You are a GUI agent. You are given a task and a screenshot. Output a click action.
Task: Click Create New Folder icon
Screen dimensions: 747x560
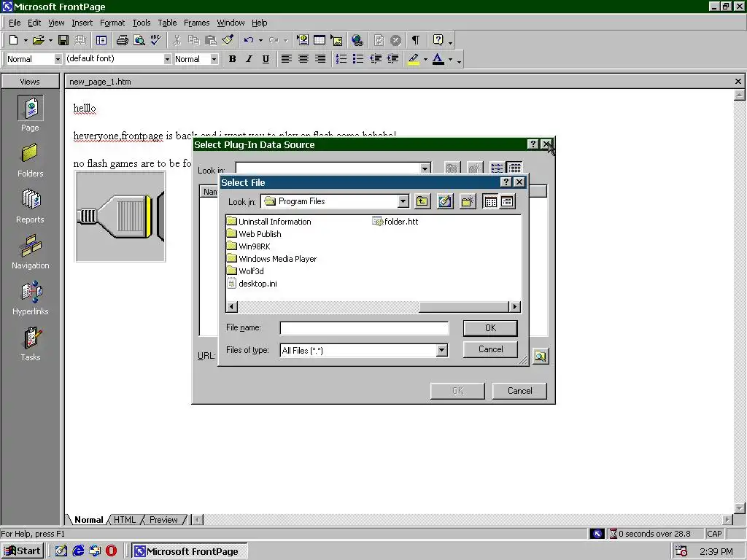pos(468,201)
